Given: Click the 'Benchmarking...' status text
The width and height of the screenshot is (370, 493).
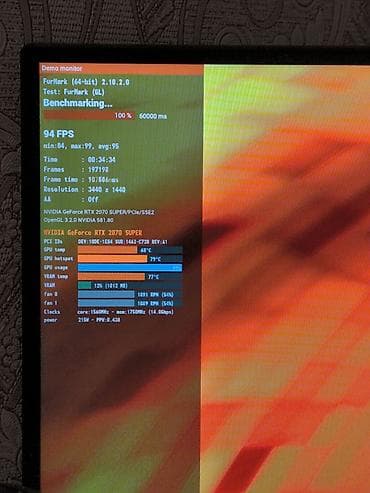Looking at the screenshot, I should pyautogui.click(x=78, y=103).
